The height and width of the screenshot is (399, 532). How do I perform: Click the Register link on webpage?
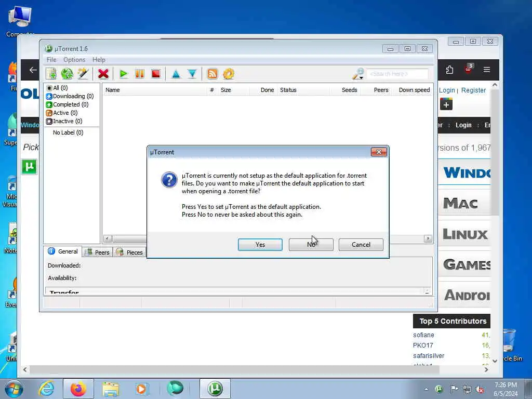point(474,90)
